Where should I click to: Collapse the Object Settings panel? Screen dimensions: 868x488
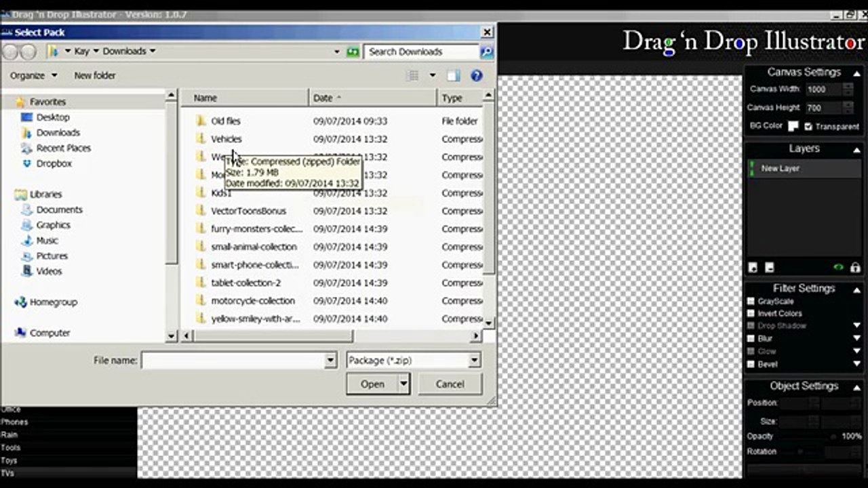[856, 387]
